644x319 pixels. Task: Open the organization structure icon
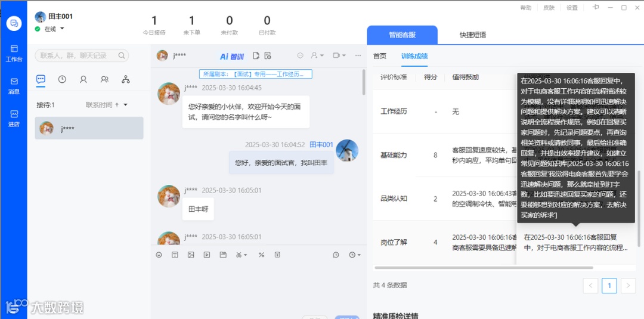126,79
